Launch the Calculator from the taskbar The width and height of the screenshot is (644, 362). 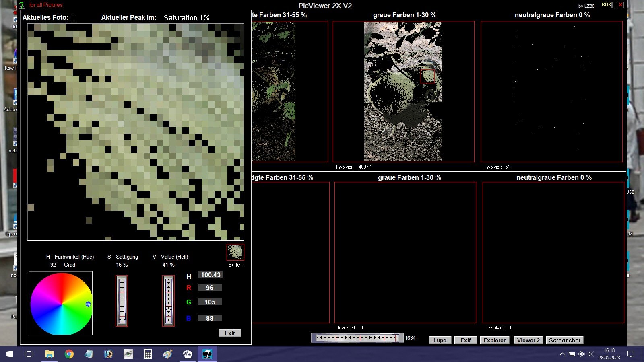(x=148, y=354)
